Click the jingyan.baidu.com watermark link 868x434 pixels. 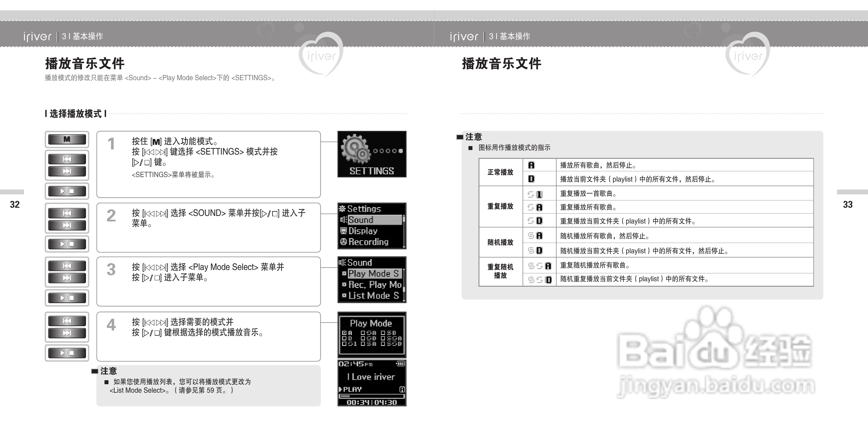coord(716,386)
